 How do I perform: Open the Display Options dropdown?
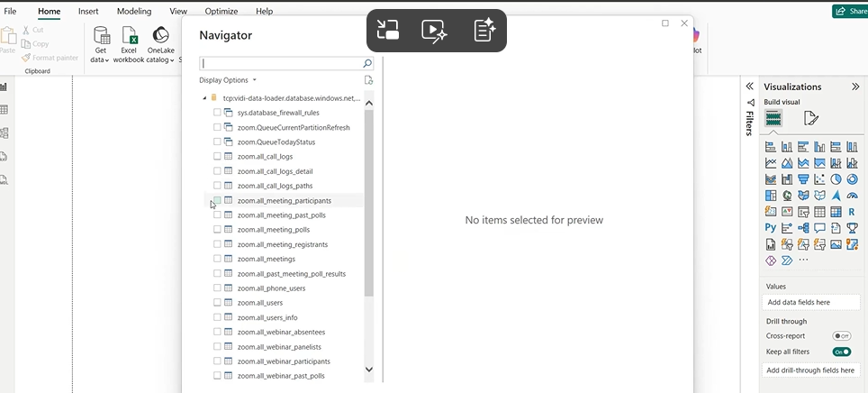(227, 80)
